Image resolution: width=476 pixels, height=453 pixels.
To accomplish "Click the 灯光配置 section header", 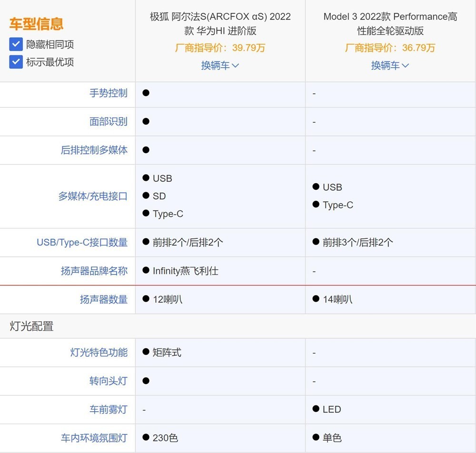I will (x=32, y=326).
